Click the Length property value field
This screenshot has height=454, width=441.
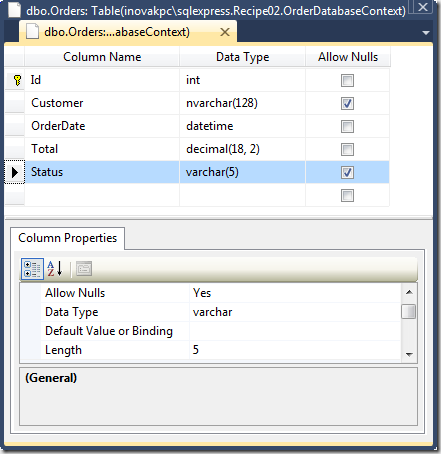tap(295, 350)
